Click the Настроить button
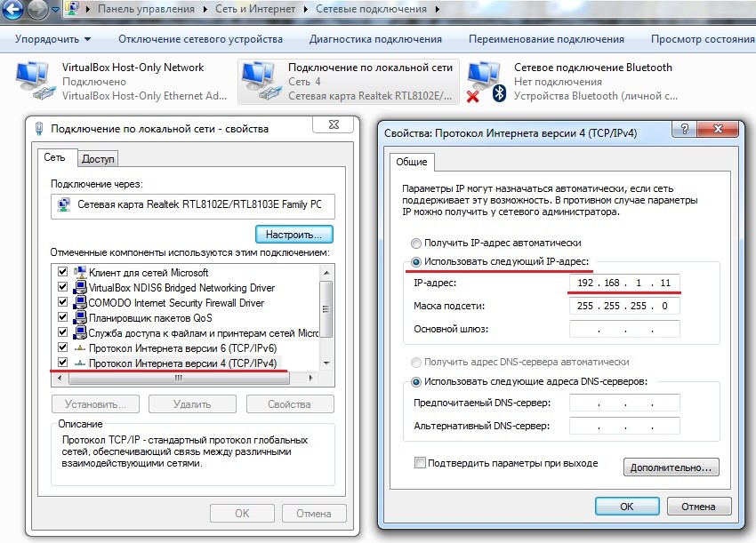Image resolution: width=756 pixels, height=543 pixels. pyautogui.click(x=294, y=235)
